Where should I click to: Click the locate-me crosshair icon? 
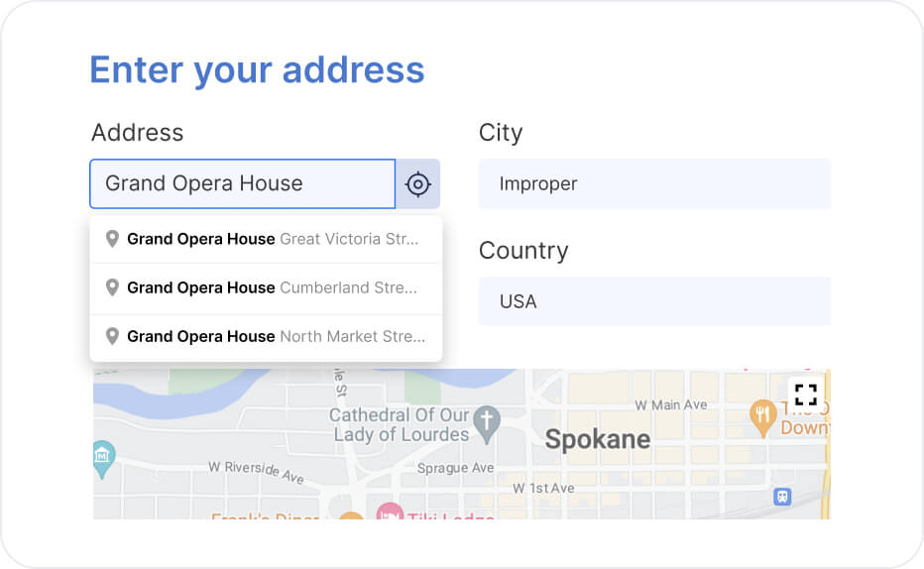[x=418, y=184]
